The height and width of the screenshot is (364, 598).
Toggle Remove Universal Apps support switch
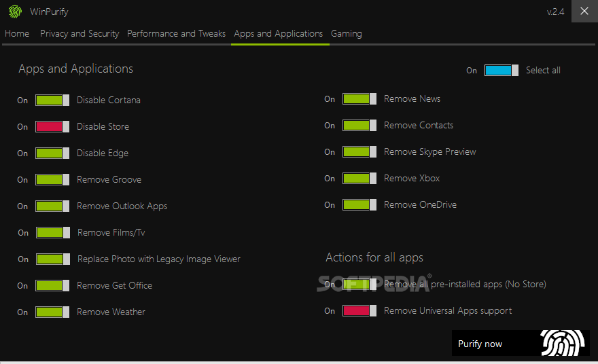(359, 310)
